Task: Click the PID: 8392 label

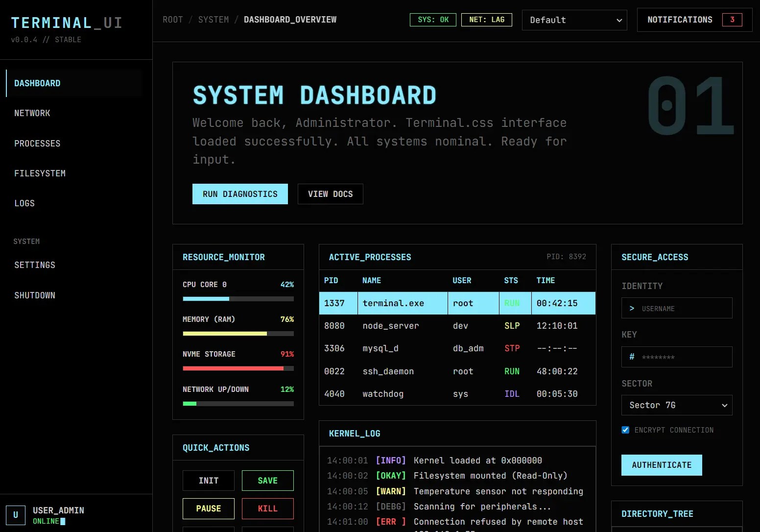Action: click(x=567, y=257)
